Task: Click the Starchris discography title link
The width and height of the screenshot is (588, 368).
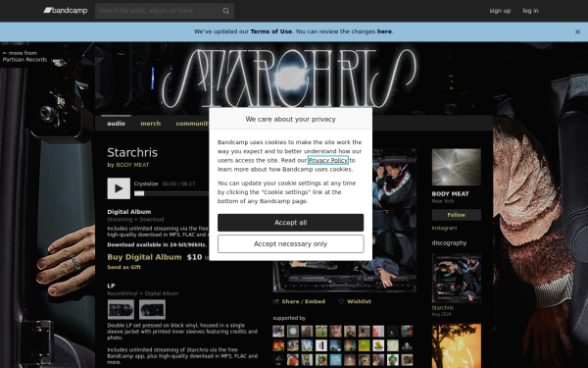Action: pyautogui.click(x=443, y=307)
